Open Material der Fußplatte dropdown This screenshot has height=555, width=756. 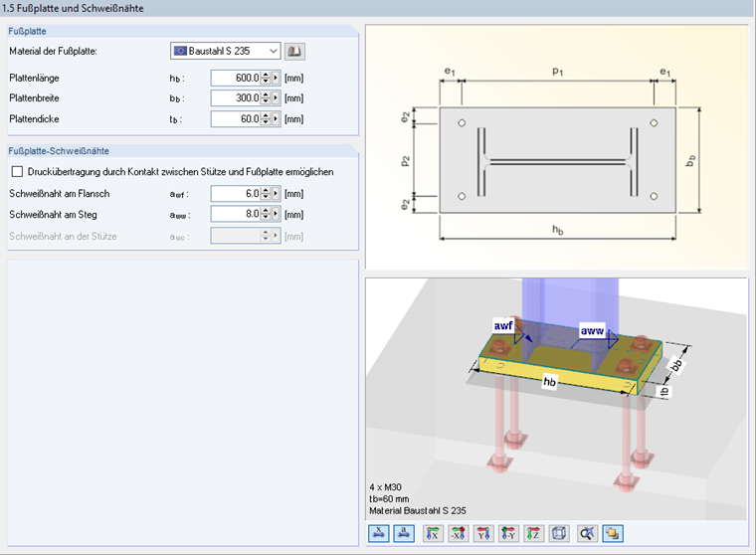tap(225, 51)
